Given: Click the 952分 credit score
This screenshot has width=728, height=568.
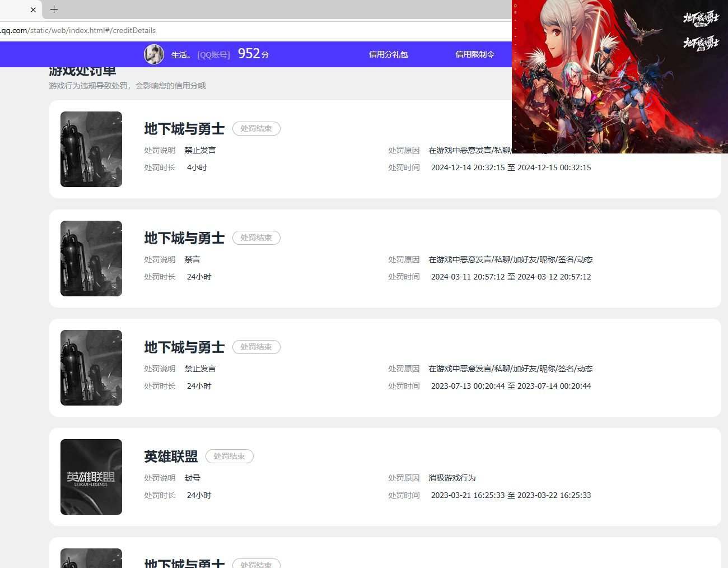Looking at the screenshot, I should (253, 54).
